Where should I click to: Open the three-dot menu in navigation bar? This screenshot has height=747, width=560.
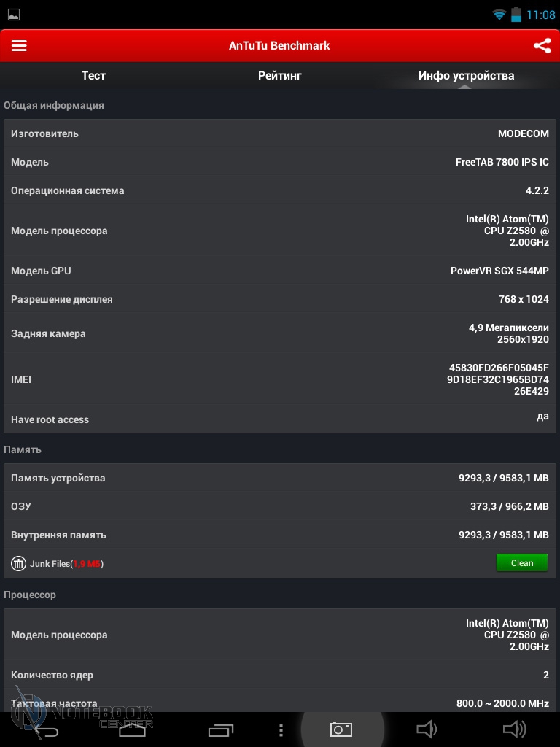[x=281, y=729]
